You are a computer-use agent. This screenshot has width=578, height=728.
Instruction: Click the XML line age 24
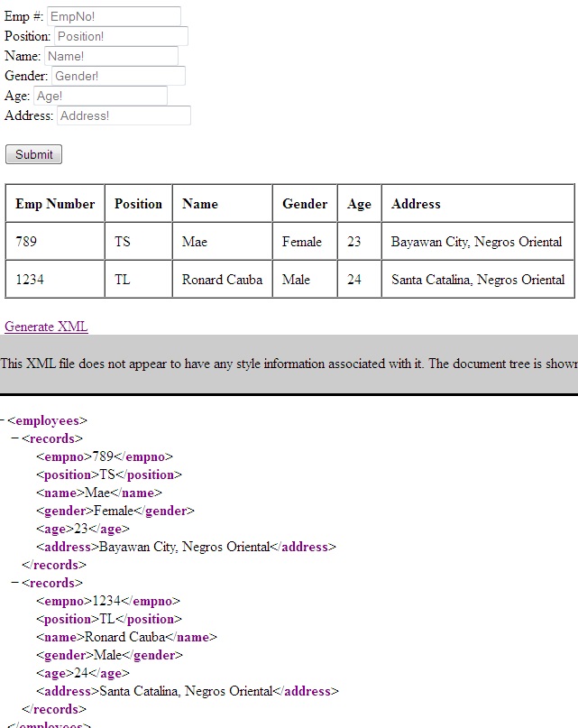pyautogui.click(x=83, y=673)
